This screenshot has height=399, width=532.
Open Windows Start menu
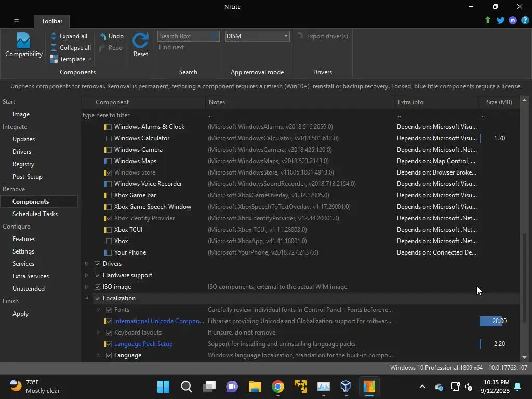pyautogui.click(x=163, y=387)
